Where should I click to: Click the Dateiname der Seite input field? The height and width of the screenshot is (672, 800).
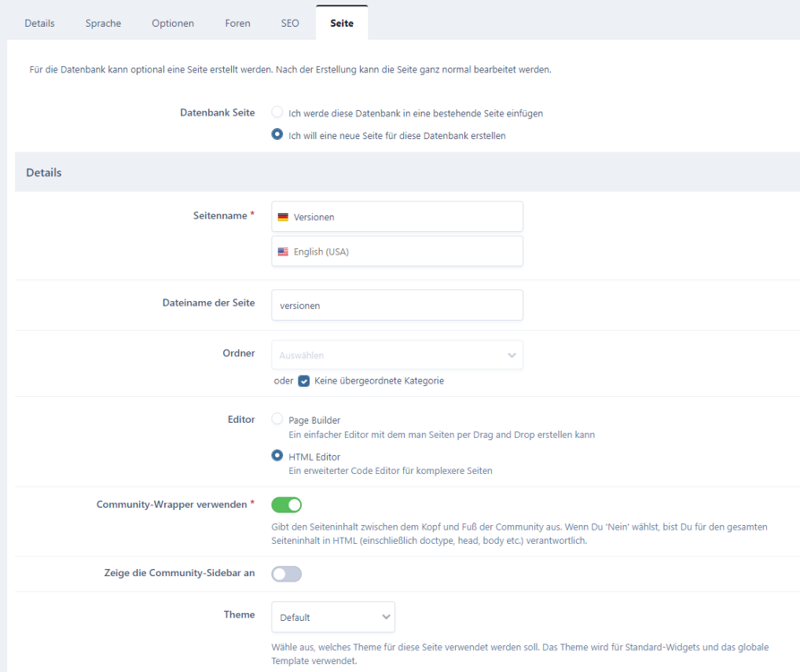397,305
